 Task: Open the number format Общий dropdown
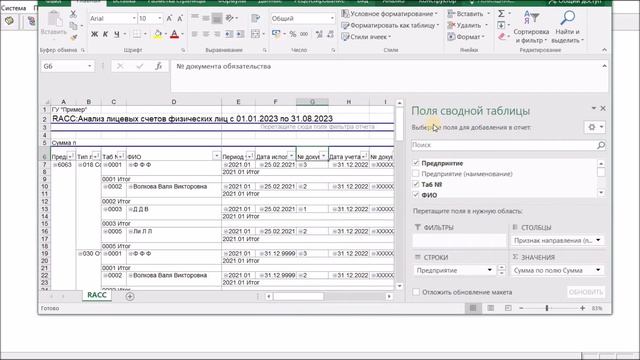pyautogui.click(x=332, y=18)
